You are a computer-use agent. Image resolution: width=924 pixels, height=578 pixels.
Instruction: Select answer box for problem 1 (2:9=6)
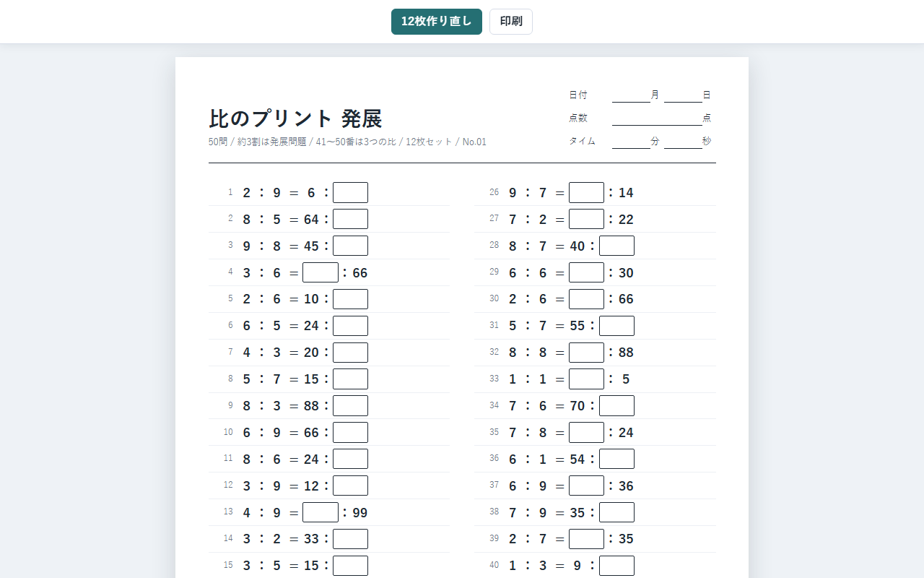[350, 193]
